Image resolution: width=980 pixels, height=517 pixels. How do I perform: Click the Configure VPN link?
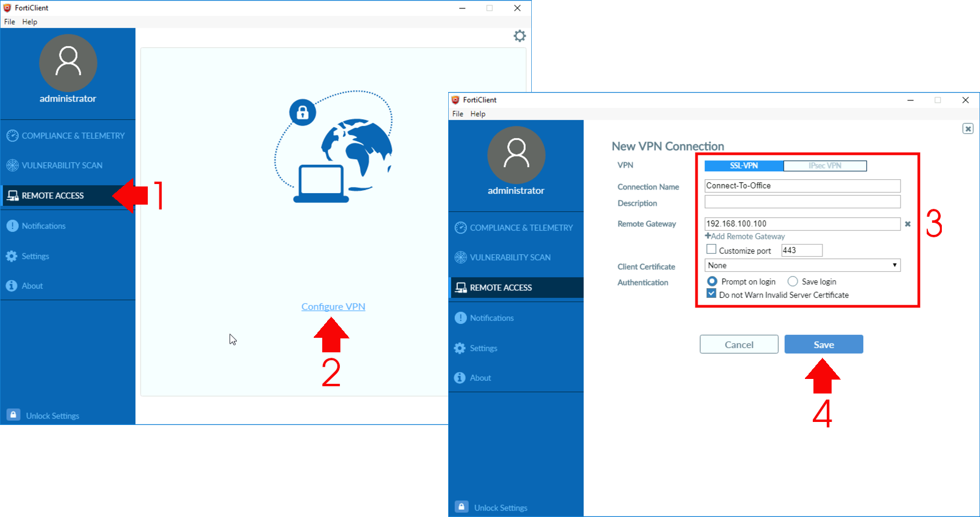pos(333,306)
